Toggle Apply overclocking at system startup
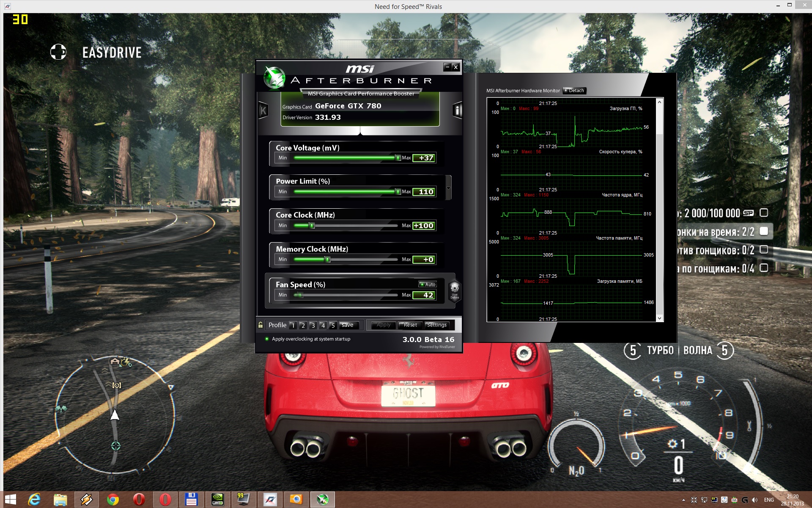This screenshot has width=812, height=508. pyautogui.click(x=267, y=339)
